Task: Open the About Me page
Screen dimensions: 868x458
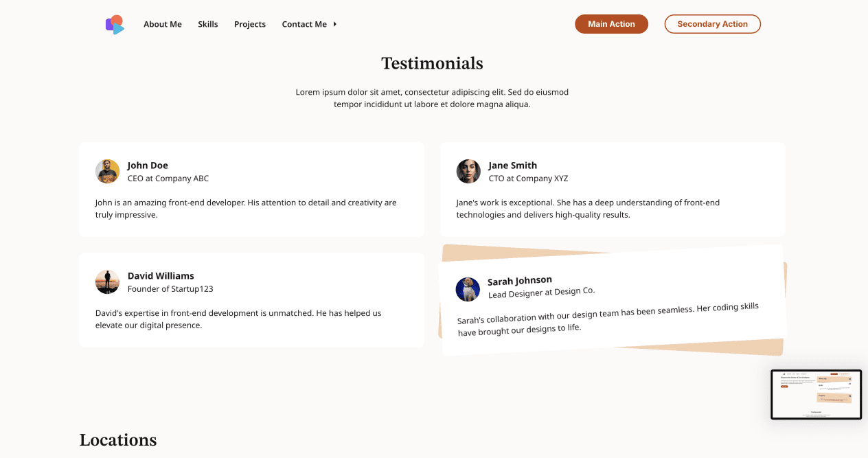Action: (x=163, y=24)
